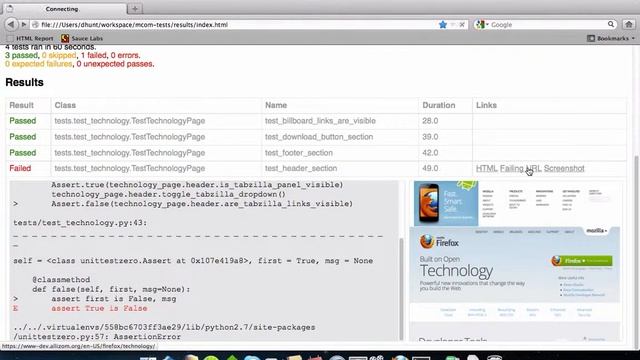Open the Screenshot link

pyautogui.click(x=564, y=169)
